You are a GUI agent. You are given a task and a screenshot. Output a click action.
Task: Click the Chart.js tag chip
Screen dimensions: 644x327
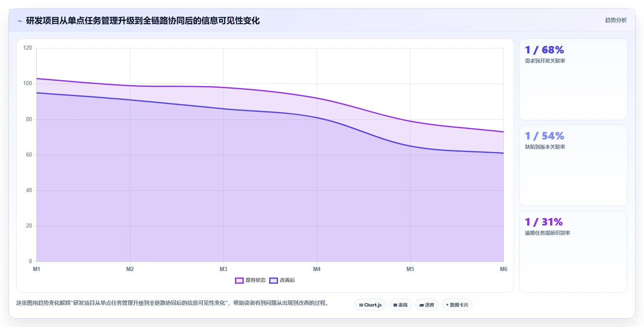pyautogui.click(x=370, y=305)
